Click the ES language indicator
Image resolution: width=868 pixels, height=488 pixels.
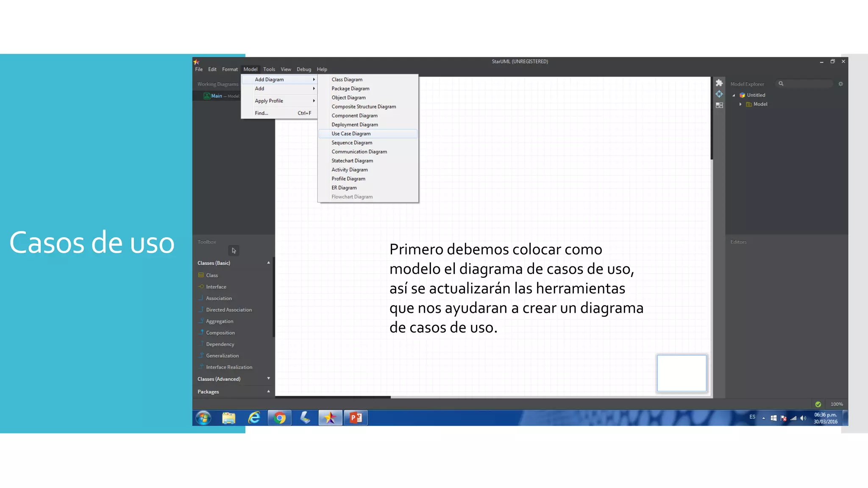click(x=752, y=417)
